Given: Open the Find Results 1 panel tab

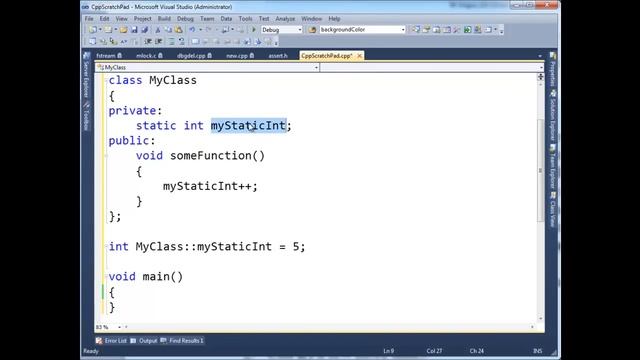Looking at the screenshot, I should coord(182,341).
